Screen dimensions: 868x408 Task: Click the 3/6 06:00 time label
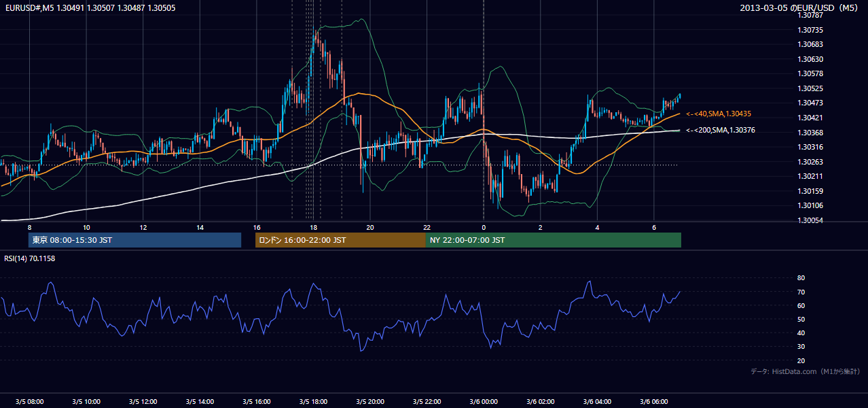[x=654, y=401]
